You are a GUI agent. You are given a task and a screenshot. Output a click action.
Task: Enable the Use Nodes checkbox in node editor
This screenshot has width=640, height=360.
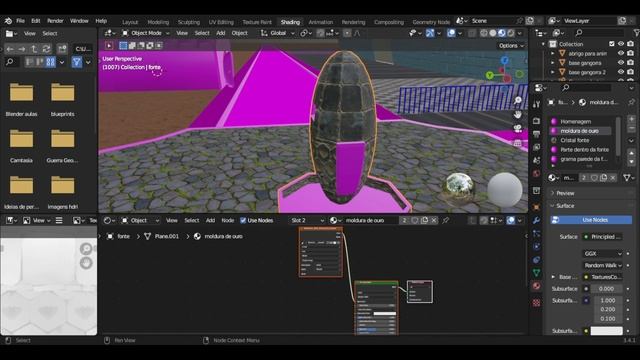(243, 220)
